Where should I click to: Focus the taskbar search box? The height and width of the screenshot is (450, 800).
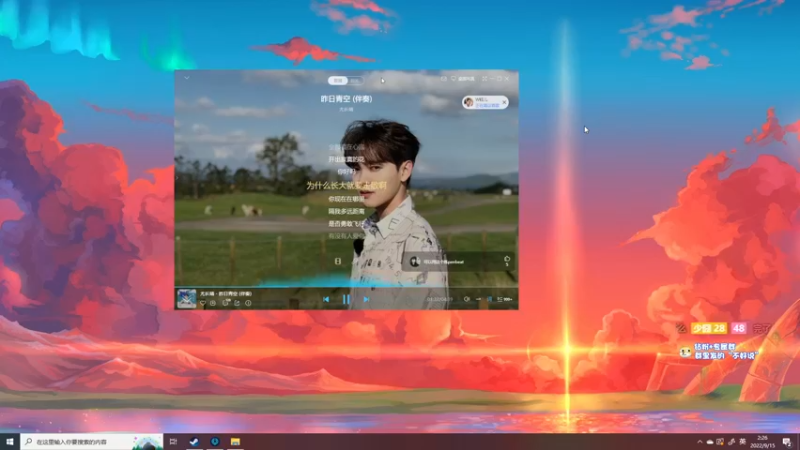[x=92, y=441]
